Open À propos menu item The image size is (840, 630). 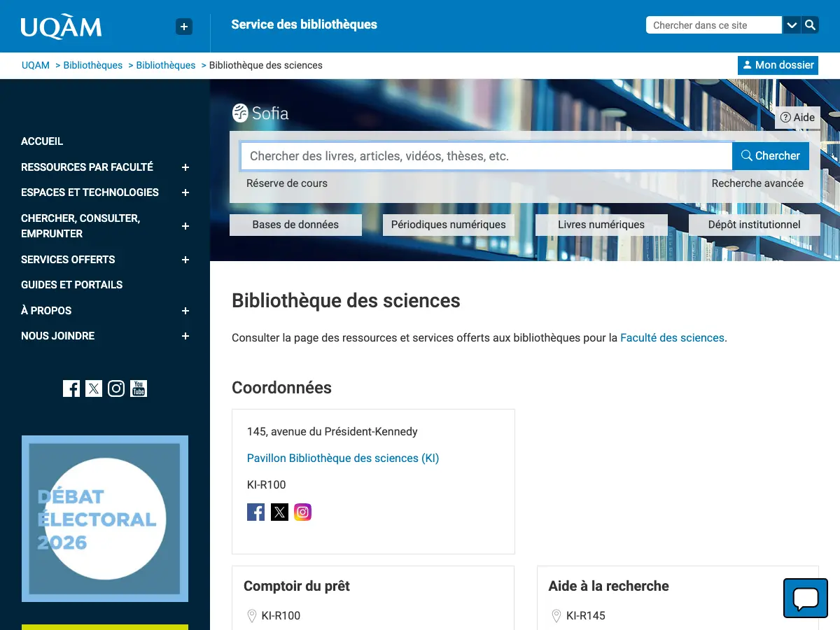tap(46, 311)
